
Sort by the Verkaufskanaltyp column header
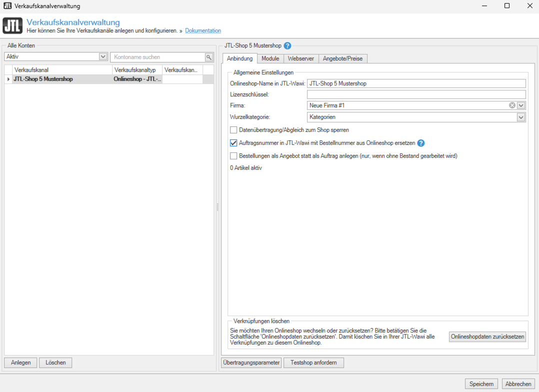coord(137,70)
